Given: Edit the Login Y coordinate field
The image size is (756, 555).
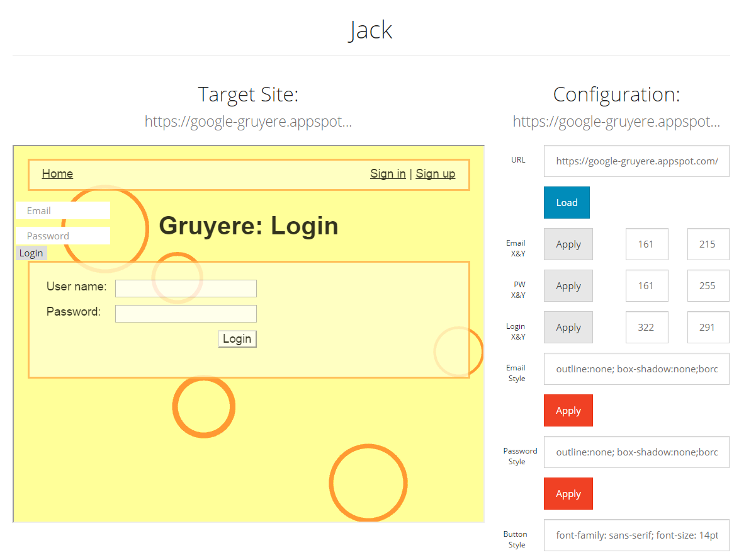Looking at the screenshot, I should tap(708, 328).
